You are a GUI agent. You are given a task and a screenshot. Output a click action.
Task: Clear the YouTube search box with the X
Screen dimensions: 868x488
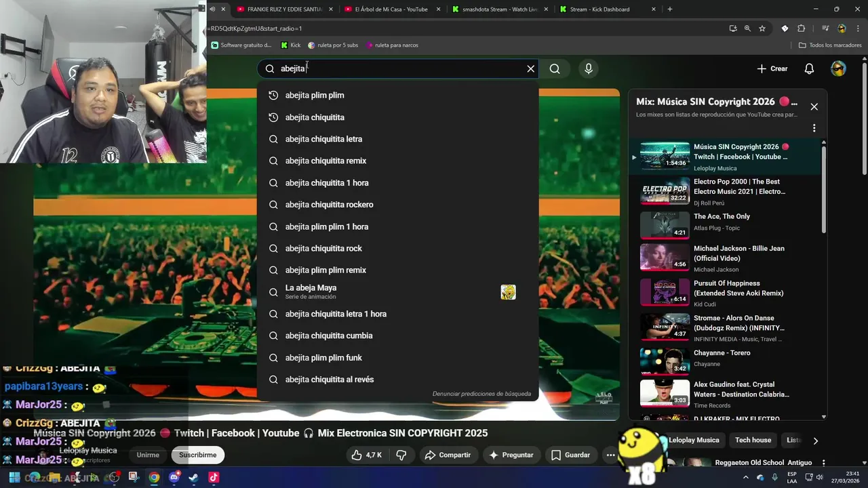pyautogui.click(x=531, y=68)
